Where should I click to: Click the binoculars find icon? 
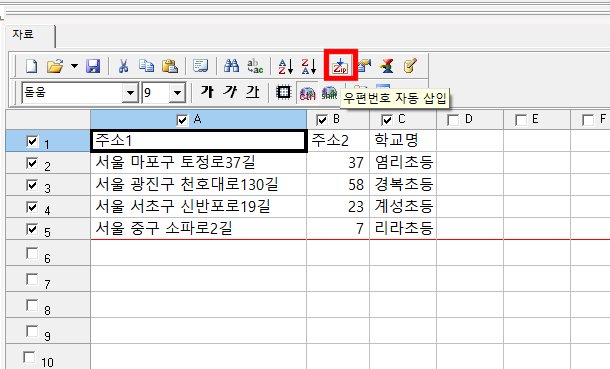(231, 66)
